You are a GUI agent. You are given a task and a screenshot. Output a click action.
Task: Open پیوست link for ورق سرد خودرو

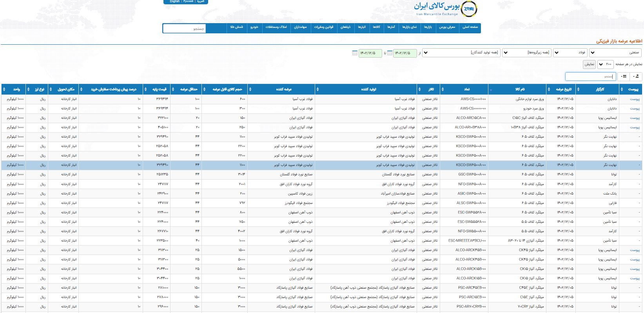pos(635,108)
